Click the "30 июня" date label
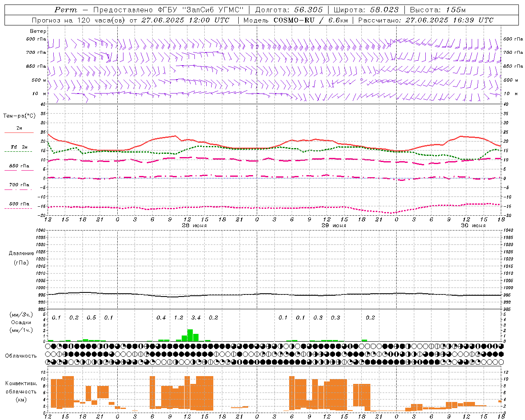 (x=473, y=226)
